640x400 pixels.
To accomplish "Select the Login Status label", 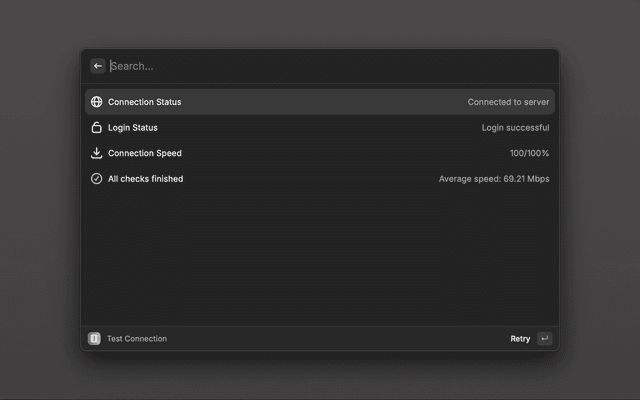I will click(x=132, y=128).
